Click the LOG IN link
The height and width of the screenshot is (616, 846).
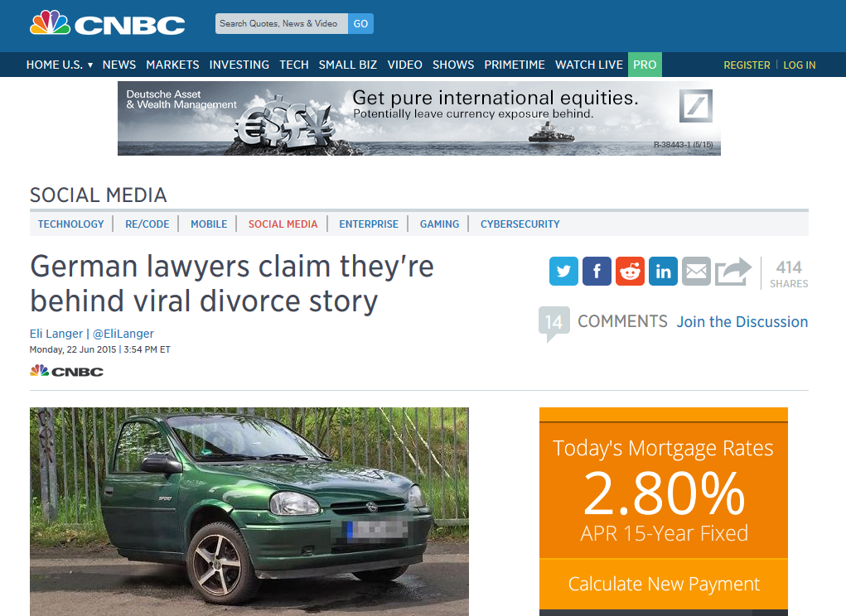pyautogui.click(x=799, y=65)
